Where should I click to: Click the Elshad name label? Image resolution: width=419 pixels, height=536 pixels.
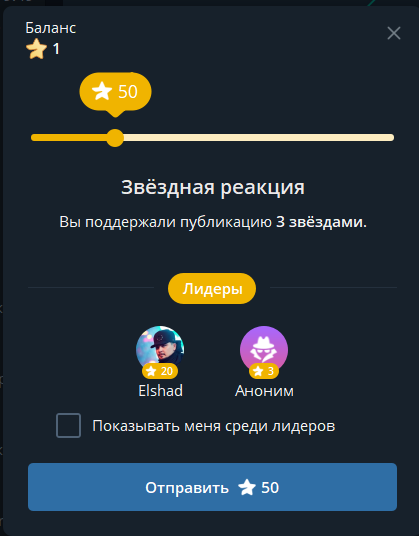pyautogui.click(x=160, y=391)
